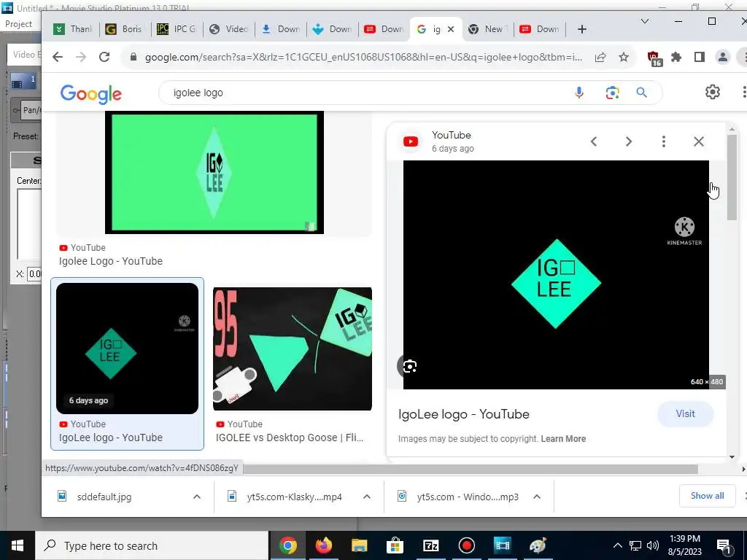The width and height of the screenshot is (747, 560).
Task: Click the Visit button
Action: point(685,414)
